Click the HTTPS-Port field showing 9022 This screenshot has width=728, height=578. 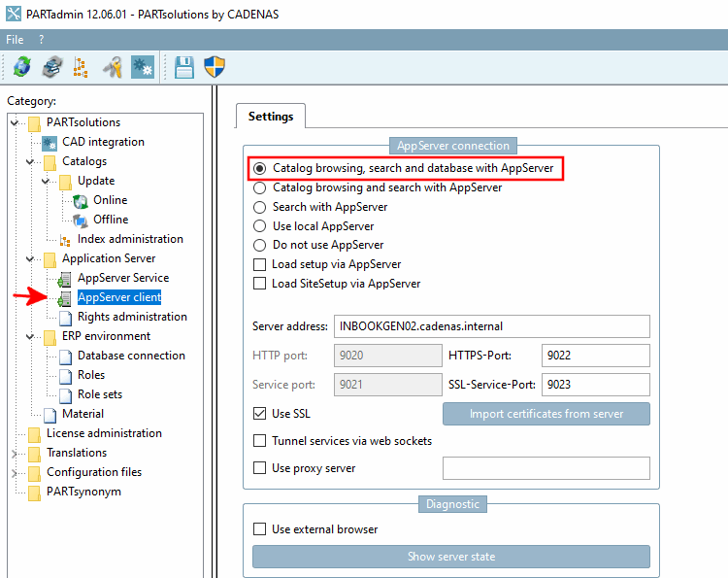click(596, 356)
